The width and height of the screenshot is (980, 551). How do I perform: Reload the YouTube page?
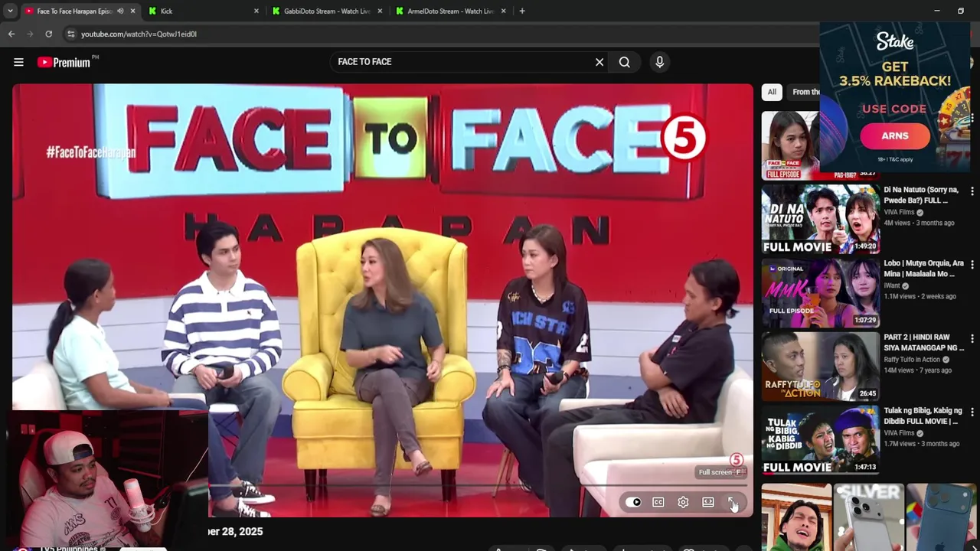point(48,34)
